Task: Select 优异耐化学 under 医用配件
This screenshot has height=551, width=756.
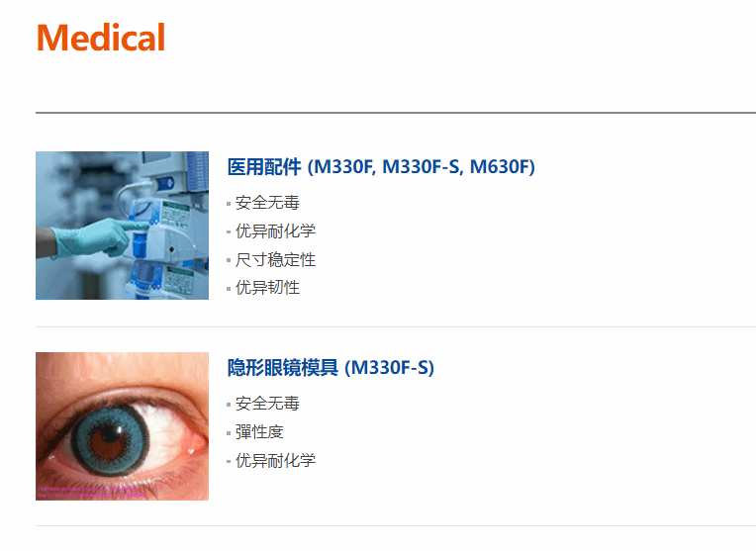Action: 275,230
